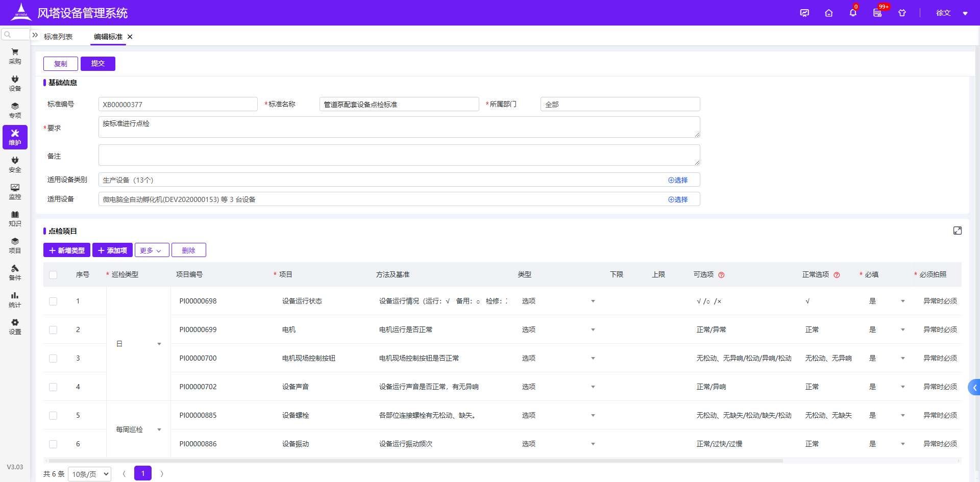Check the checkbox for row 3

(x=53, y=358)
